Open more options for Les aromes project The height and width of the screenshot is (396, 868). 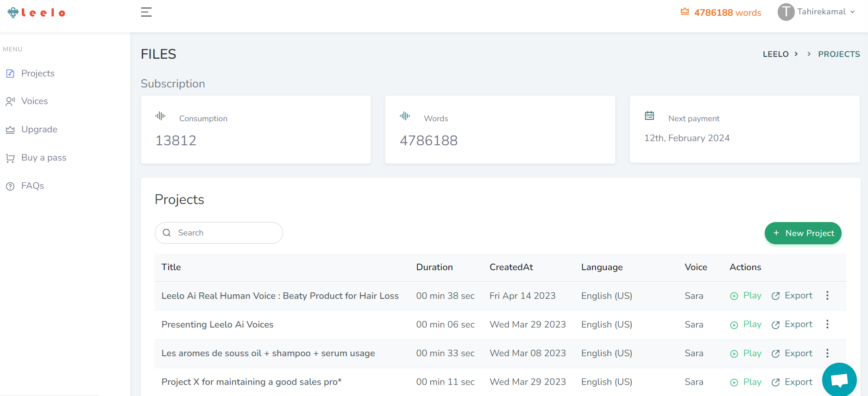(x=827, y=353)
